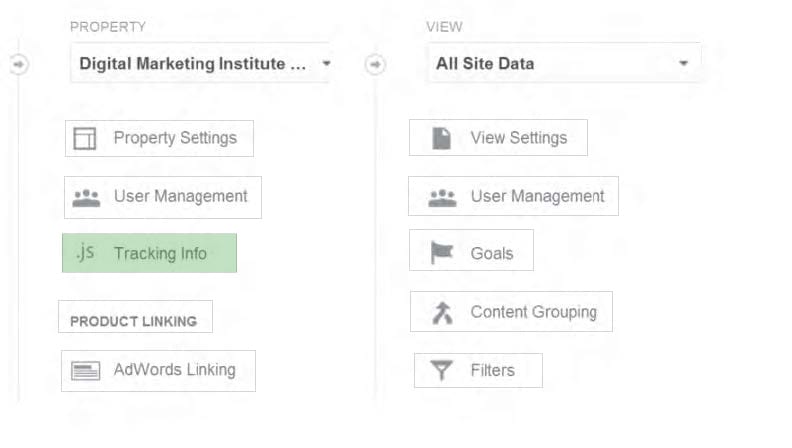
Task: Click the flag icon for Goals
Action: pos(441,252)
